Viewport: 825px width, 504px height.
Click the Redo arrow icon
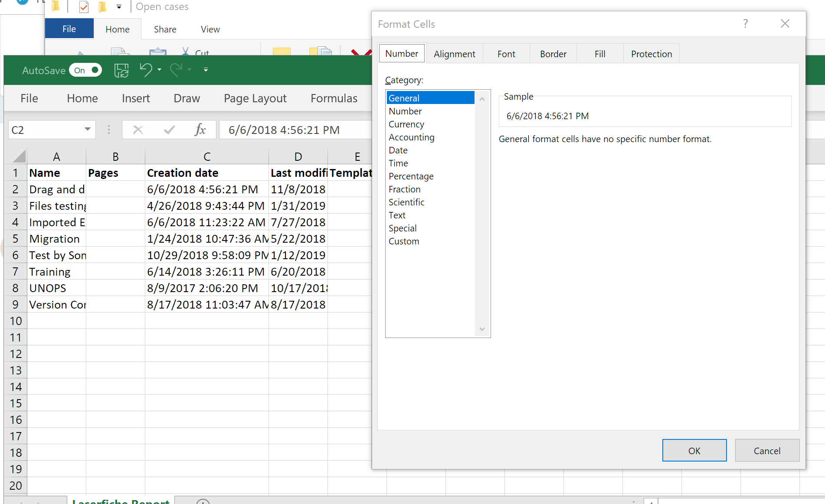(x=176, y=70)
